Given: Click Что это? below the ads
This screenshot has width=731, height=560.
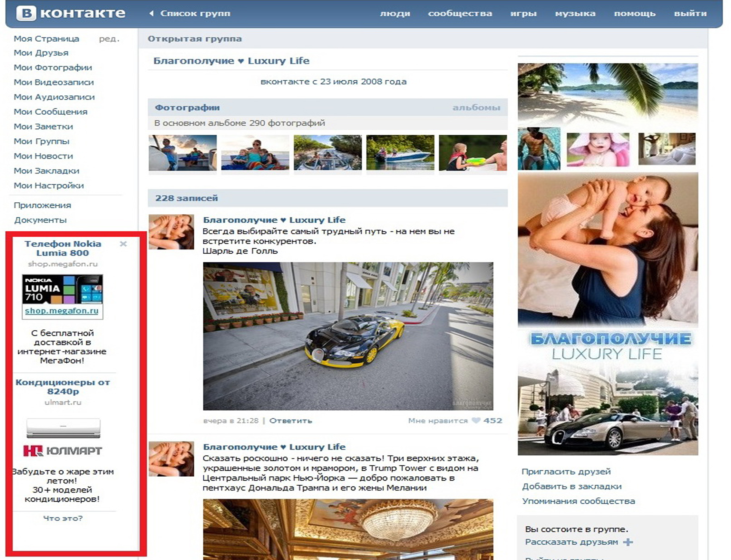Looking at the screenshot, I should pos(63,518).
